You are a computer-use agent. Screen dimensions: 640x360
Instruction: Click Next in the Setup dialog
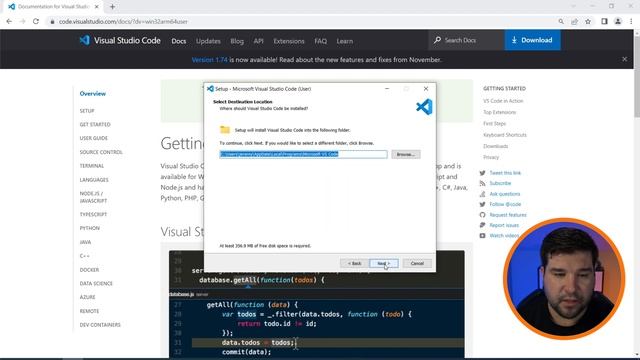click(x=384, y=263)
